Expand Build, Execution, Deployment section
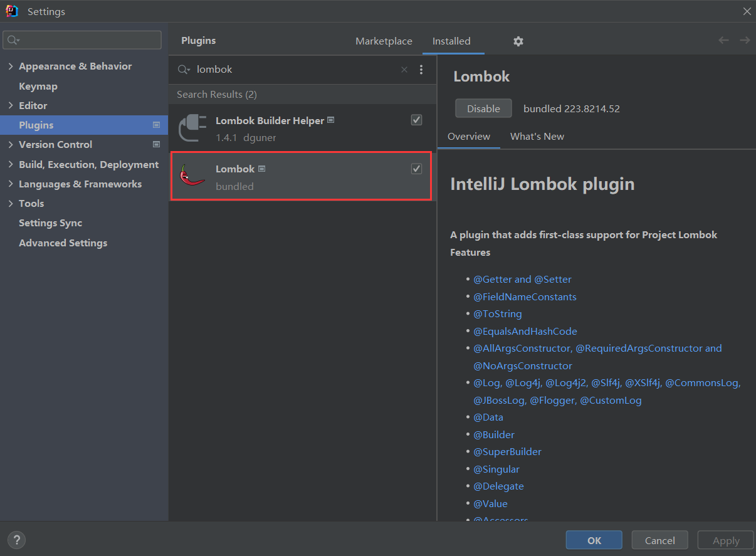This screenshot has height=556, width=756. tap(11, 165)
